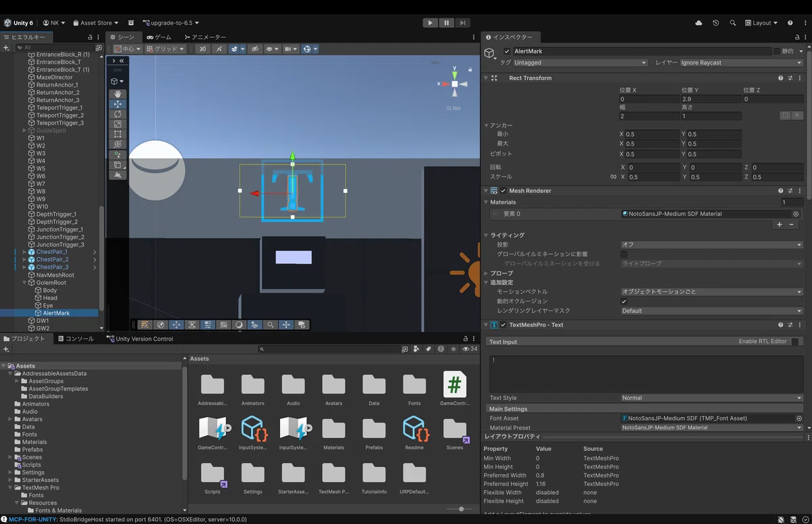Image resolution: width=812 pixels, height=524 pixels.
Task: Collapse the Rect Transform component
Action: [486, 78]
